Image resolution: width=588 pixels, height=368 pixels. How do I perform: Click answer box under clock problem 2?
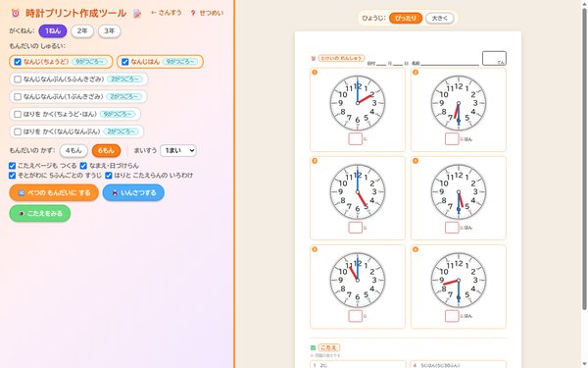coord(452,139)
